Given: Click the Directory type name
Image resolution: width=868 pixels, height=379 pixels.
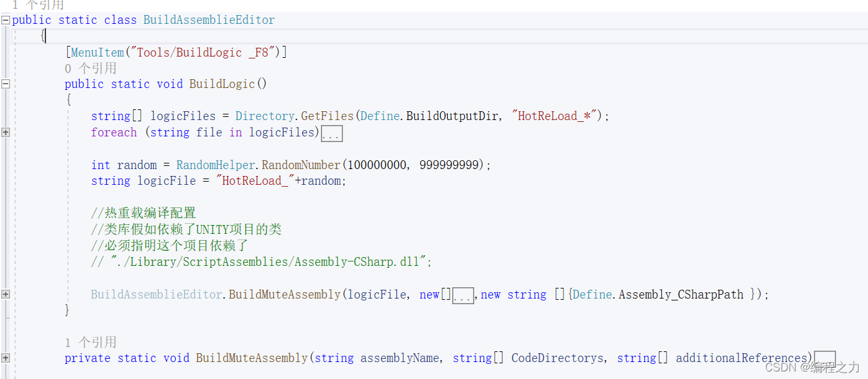Looking at the screenshot, I should [264, 116].
